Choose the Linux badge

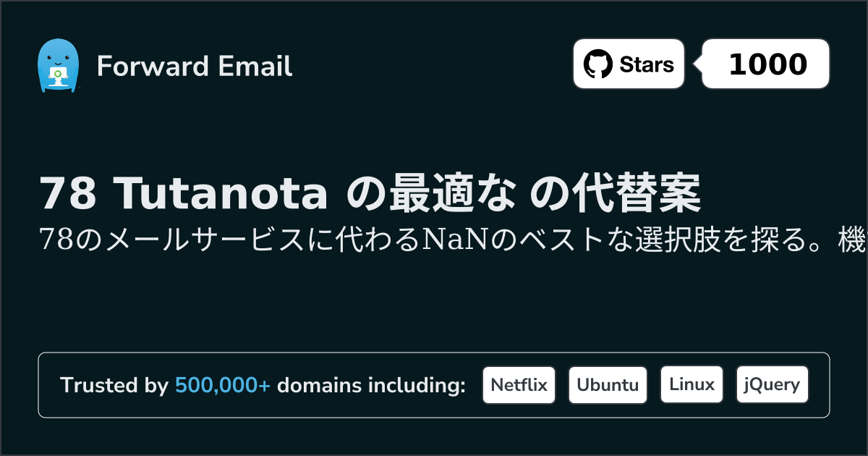pos(692,385)
